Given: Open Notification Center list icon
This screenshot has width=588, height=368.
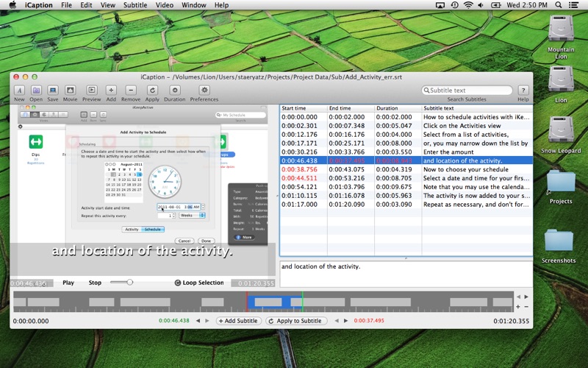Looking at the screenshot, I should point(573,5).
